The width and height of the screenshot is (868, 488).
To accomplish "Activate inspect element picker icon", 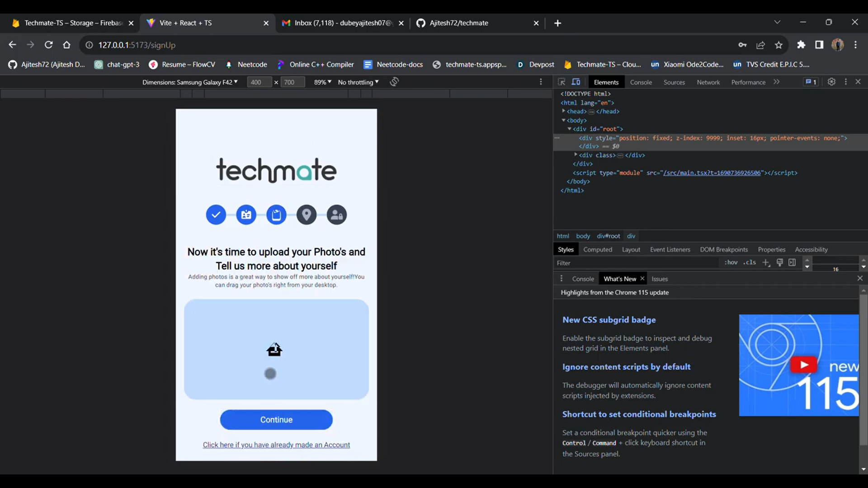I will [x=561, y=82].
